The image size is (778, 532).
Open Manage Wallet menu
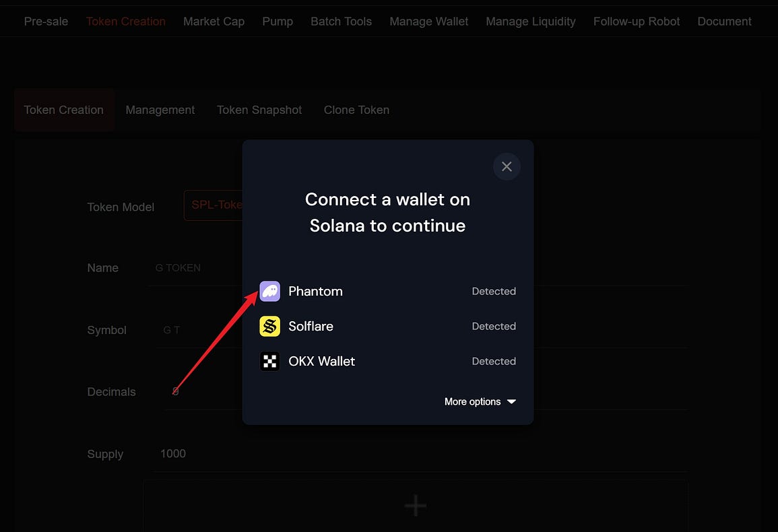pos(428,22)
